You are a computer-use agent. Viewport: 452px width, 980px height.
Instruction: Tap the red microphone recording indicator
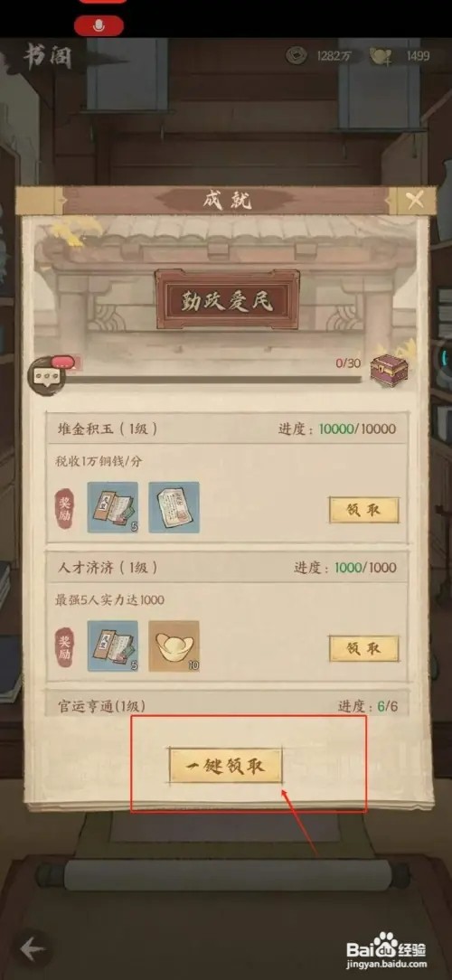(x=99, y=25)
